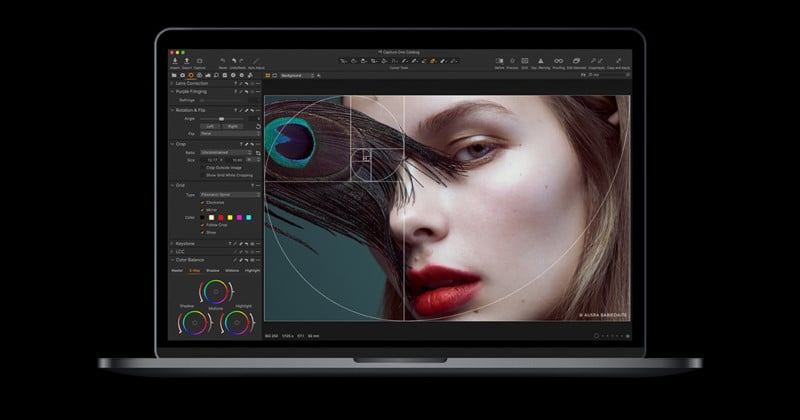
Task: Click the Import icon in toolbar
Action: [x=175, y=61]
